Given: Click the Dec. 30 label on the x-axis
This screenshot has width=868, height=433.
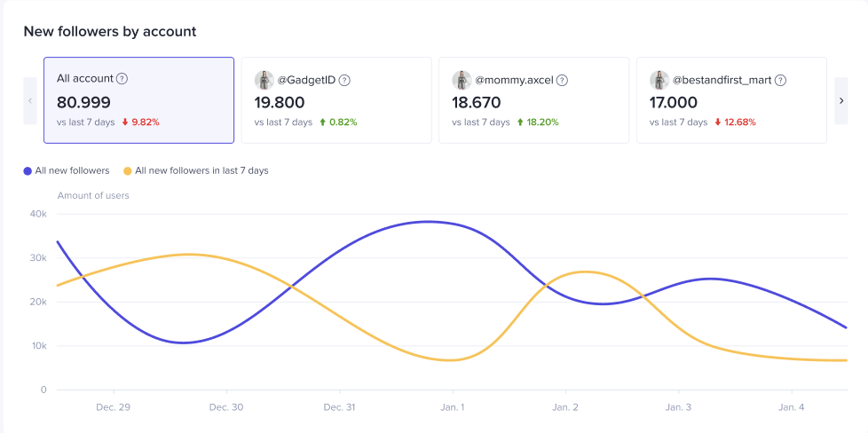Looking at the screenshot, I should pyautogui.click(x=226, y=407).
